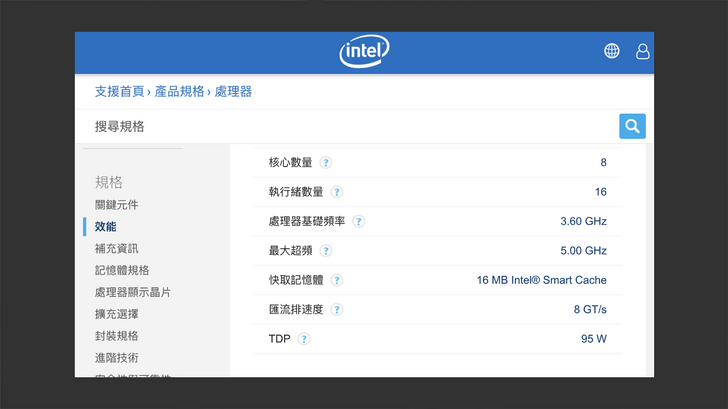Click help icon next to TDP

point(304,339)
